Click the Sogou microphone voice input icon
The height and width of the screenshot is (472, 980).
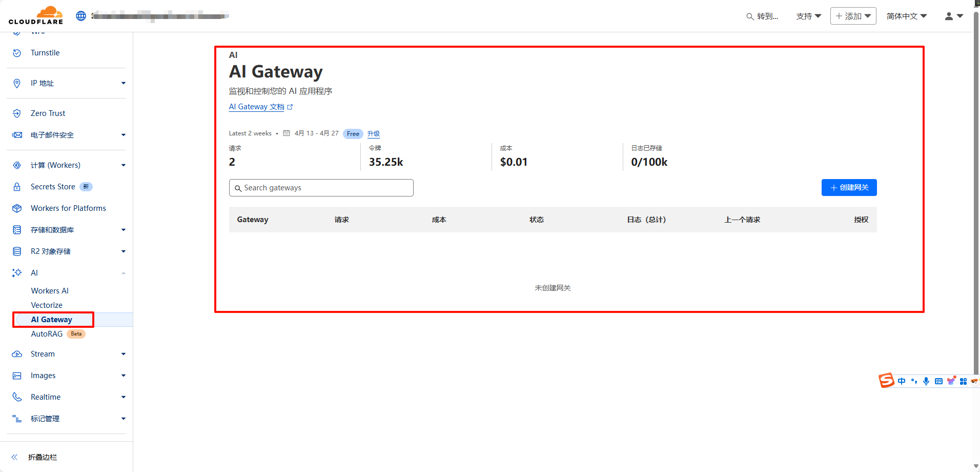[x=926, y=381]
